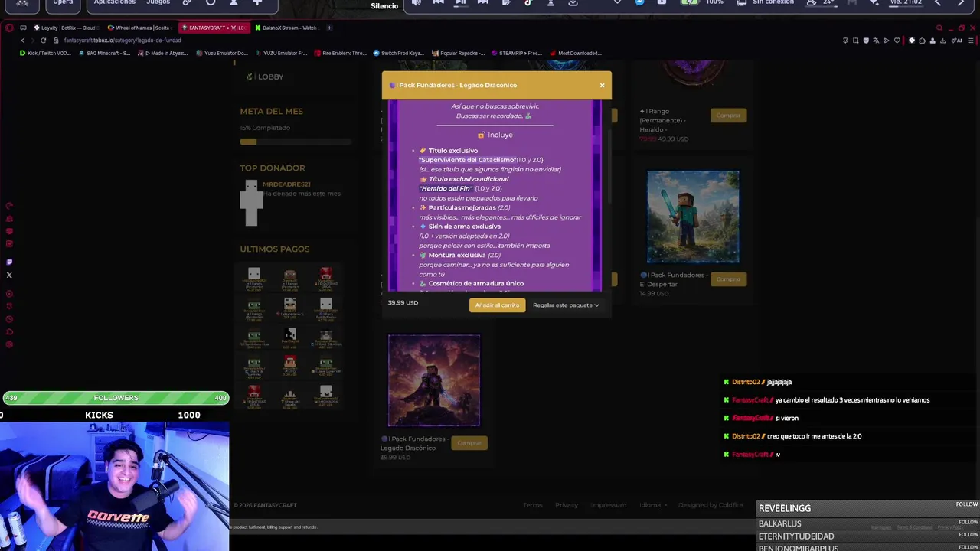Open the Most Downloaded bookmark

tap(576, 53)
